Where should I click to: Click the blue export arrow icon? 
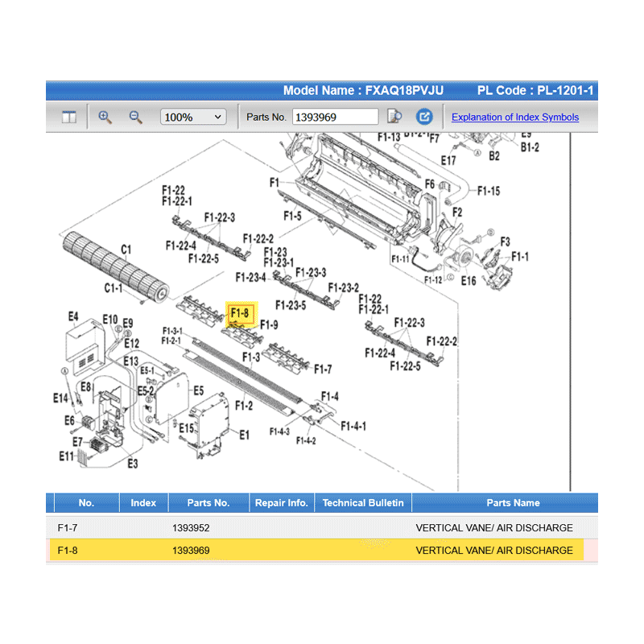(424, 117)
